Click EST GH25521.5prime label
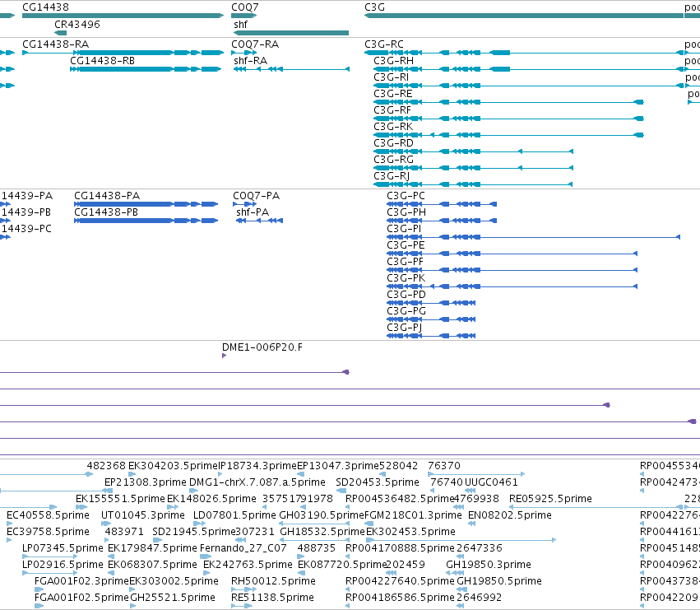The image size is (700, 610). coord(173,598)
